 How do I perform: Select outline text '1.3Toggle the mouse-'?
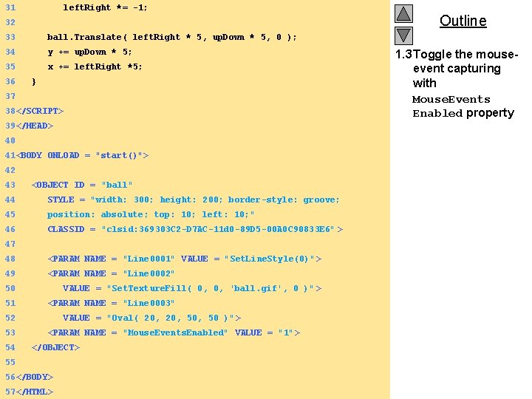pyautogui.click(x=457, y=54)
